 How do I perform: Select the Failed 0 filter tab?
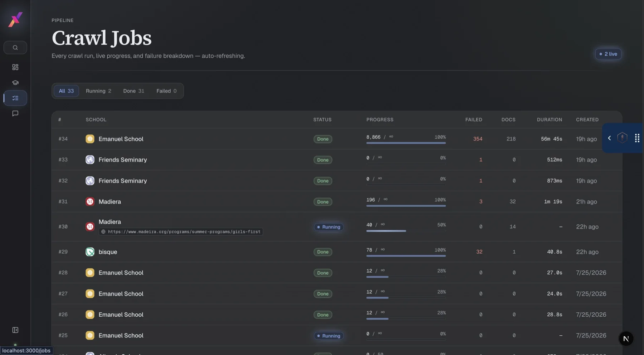pyautogui.click(x=166, y=91)
